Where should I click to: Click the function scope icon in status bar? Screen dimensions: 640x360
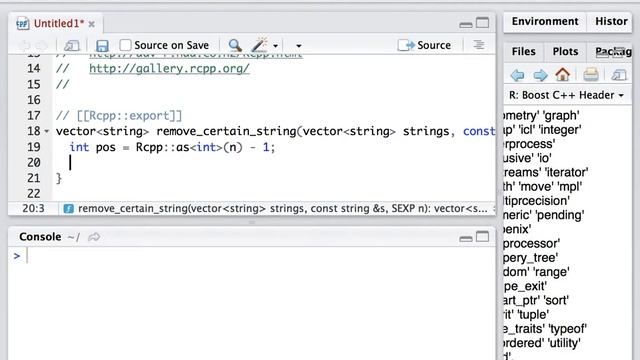coord(69,209)
